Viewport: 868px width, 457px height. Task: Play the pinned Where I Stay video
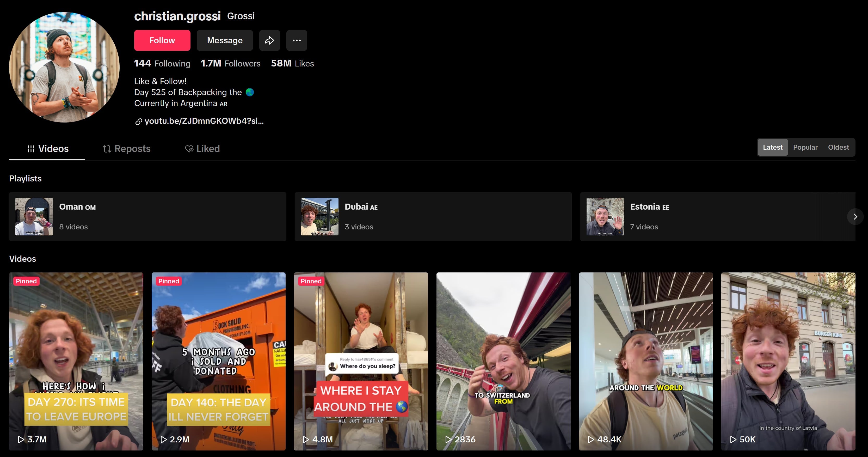[x=361, y=361]
